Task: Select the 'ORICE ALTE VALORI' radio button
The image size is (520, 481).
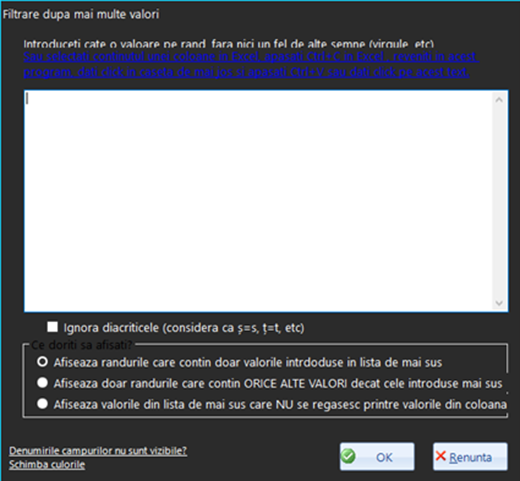Action: coord(42,383)
